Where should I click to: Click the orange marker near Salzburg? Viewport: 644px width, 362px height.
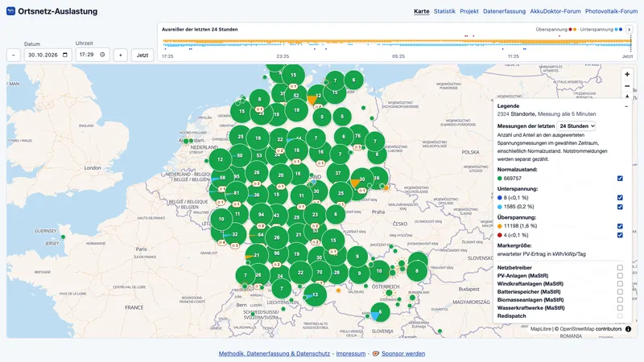click(x=338, y=290)
